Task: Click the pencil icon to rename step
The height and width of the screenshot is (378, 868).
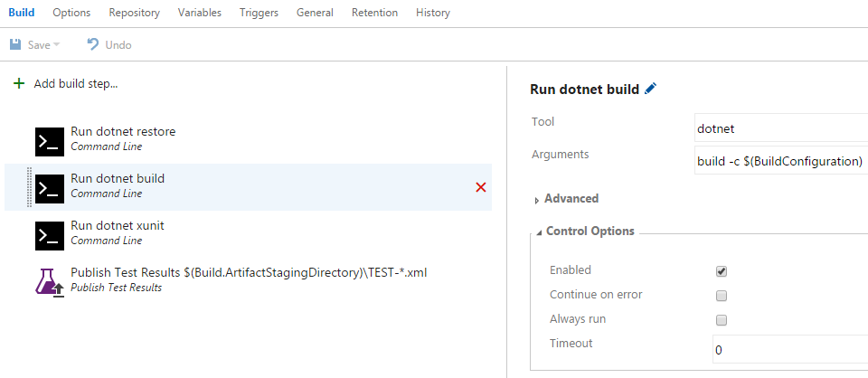Action: pos(651,89)
